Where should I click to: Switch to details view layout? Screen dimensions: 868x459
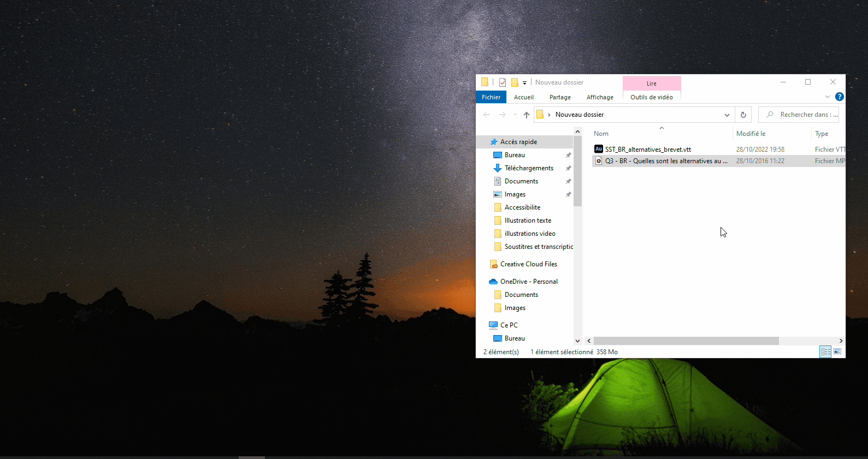click(x=825, y=351)
